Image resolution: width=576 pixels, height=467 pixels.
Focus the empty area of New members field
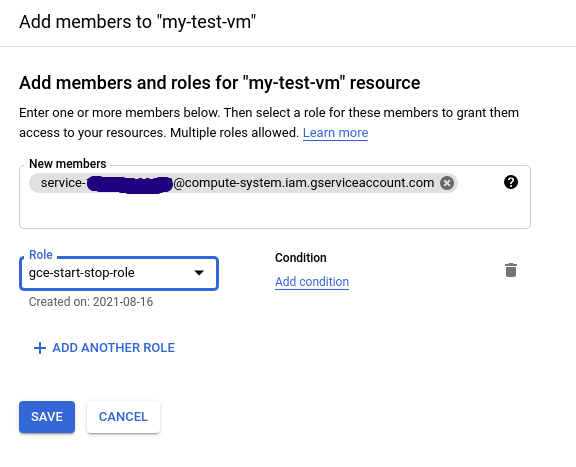275,212
